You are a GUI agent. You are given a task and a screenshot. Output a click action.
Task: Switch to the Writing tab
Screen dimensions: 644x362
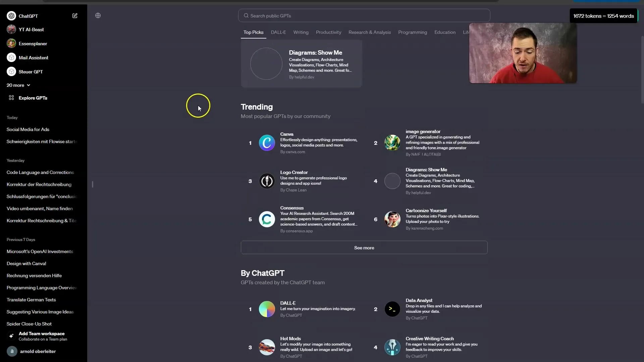tap(301, 32)
